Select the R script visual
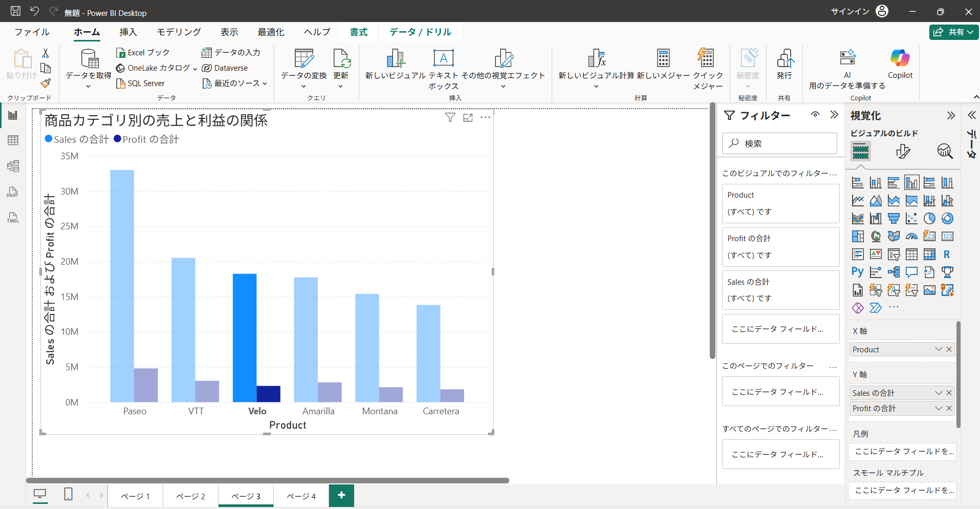The height and width of the screenshot is (509, 980). 947,254
